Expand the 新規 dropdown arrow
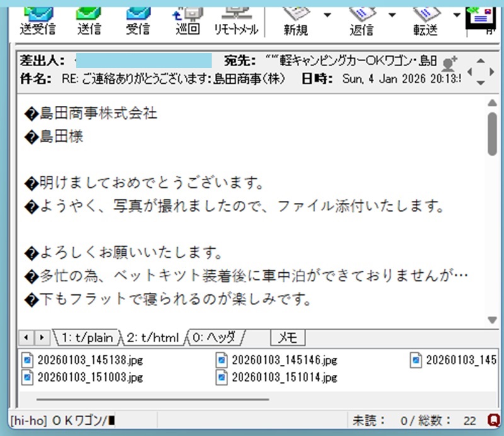The image size is (504, 436). coord(327,14)
